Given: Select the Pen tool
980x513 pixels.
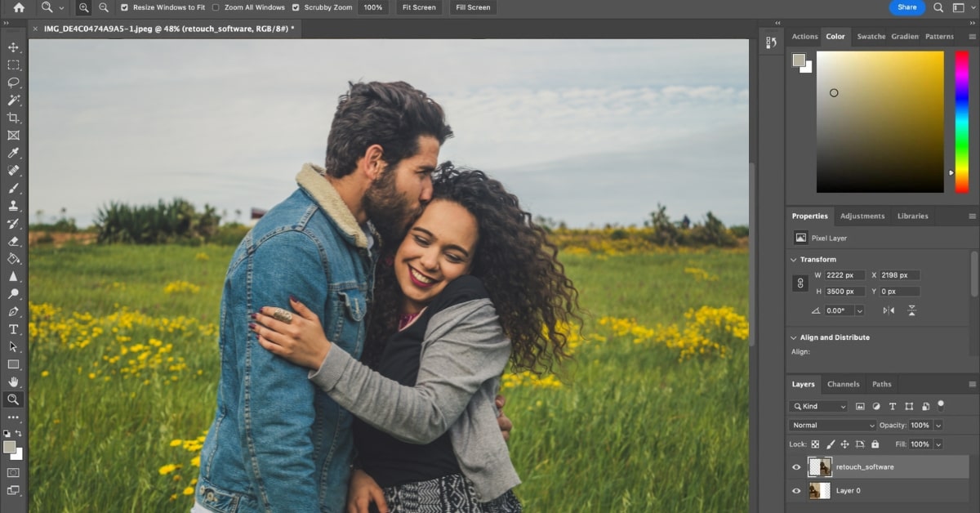Looking at the screenshot, I should (x=13, y=311).
